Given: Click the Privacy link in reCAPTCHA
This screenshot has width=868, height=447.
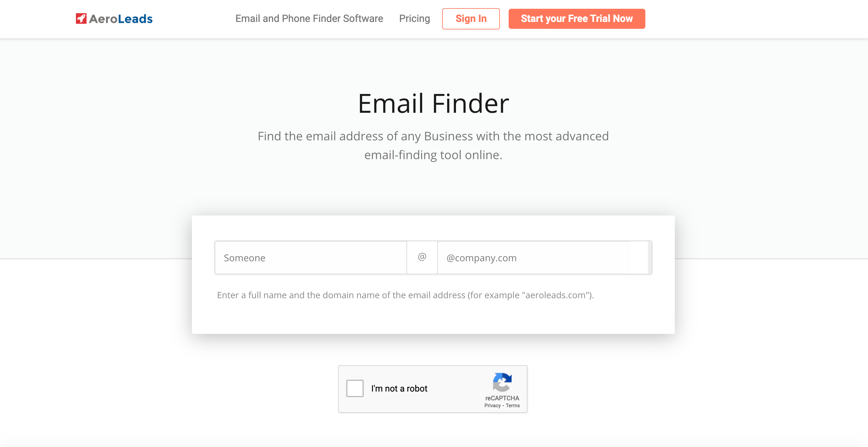Looking at the screenshot, I should [493, 405].
